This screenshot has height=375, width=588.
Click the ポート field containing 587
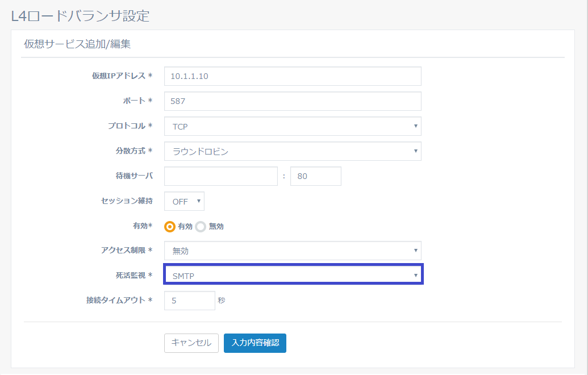coord(293,101)
